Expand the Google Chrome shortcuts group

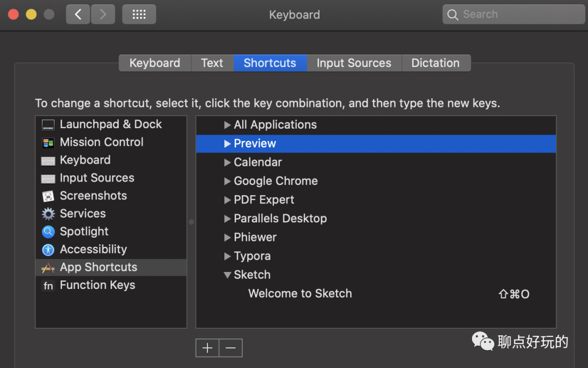[227, 181]
